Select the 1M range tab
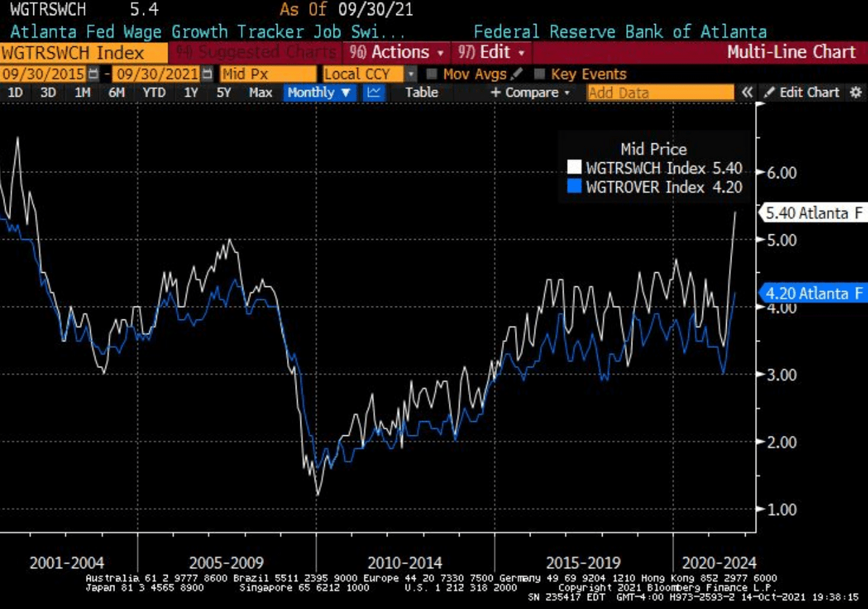 [x=82, y=93]
